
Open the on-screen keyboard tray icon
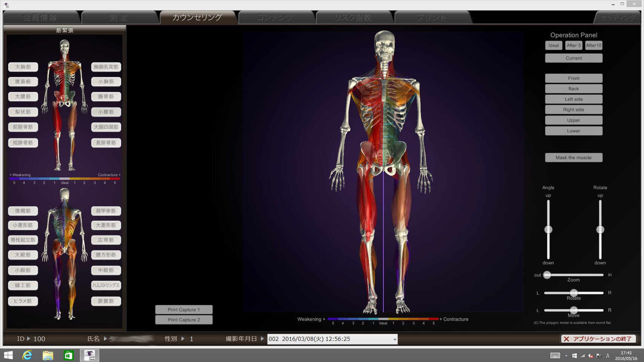555,356
